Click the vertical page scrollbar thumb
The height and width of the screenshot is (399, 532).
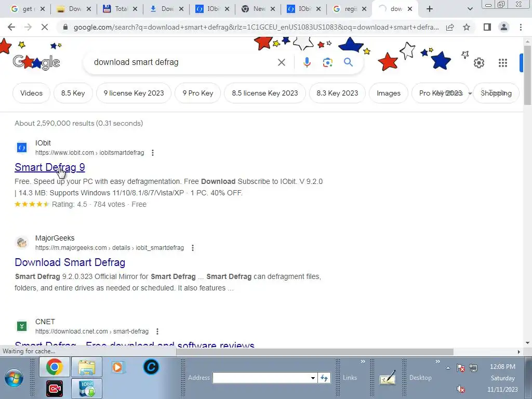point(527,75)
